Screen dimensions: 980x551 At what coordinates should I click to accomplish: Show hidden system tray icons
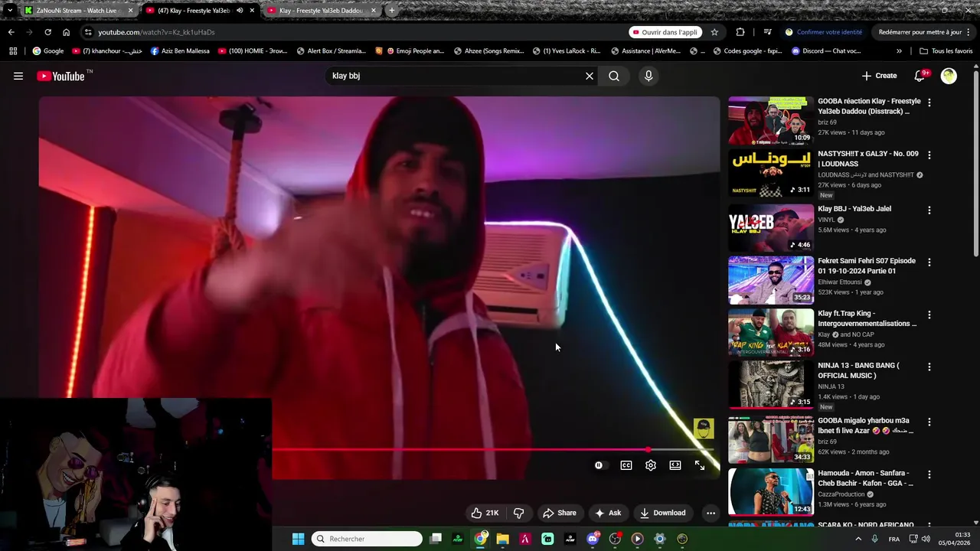[857, 539]
